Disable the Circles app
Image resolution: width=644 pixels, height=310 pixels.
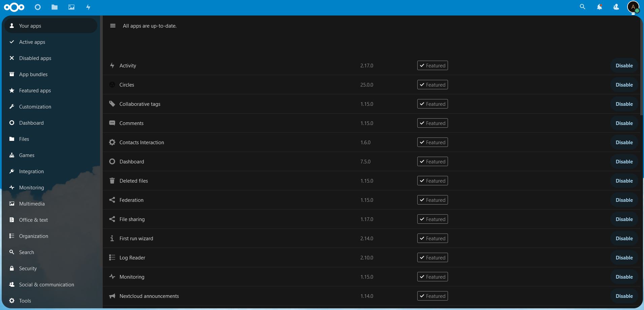pos(624,85)
